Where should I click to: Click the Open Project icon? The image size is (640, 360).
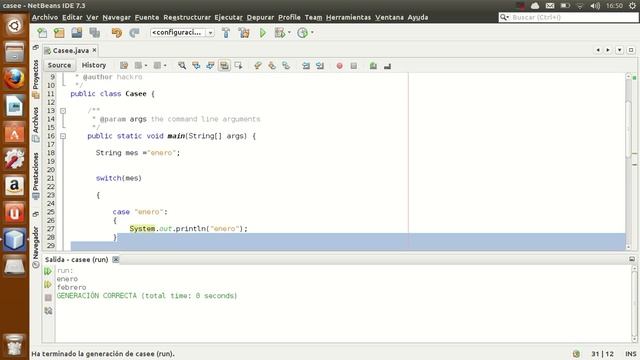[77, 33]
